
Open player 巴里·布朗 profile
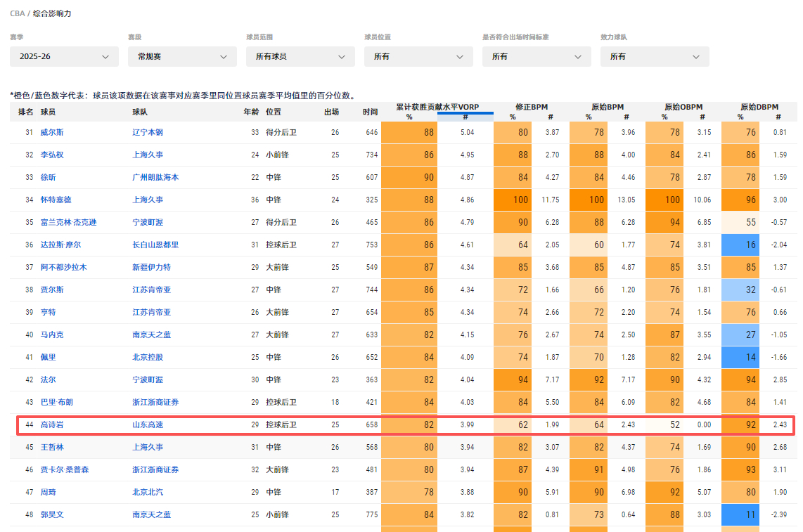click(57, 403)
